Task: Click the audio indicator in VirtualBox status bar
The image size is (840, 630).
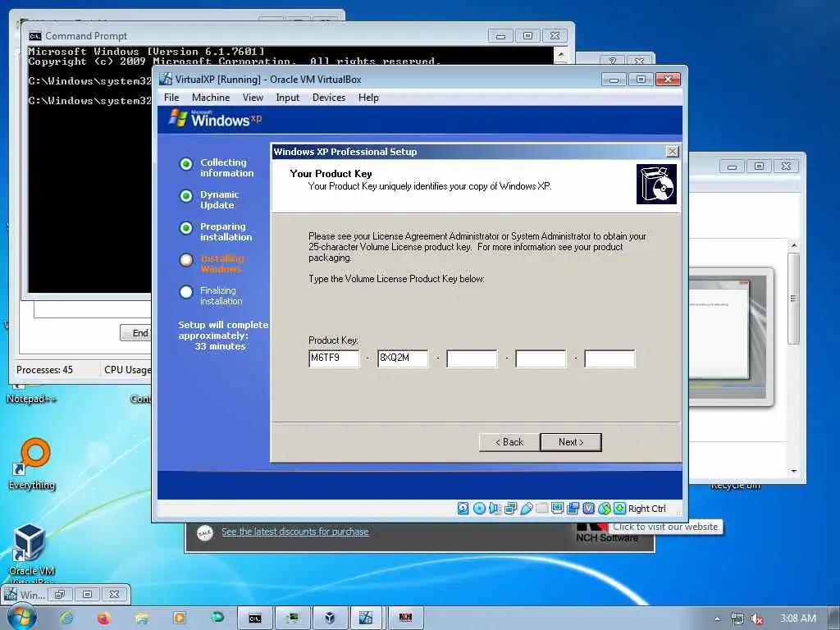Action: 495,509
